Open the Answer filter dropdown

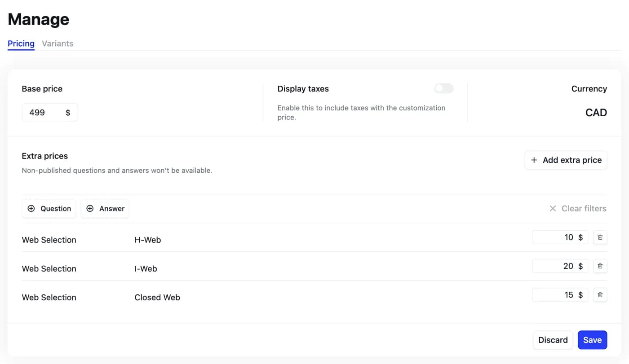click(x=105, y=209)
